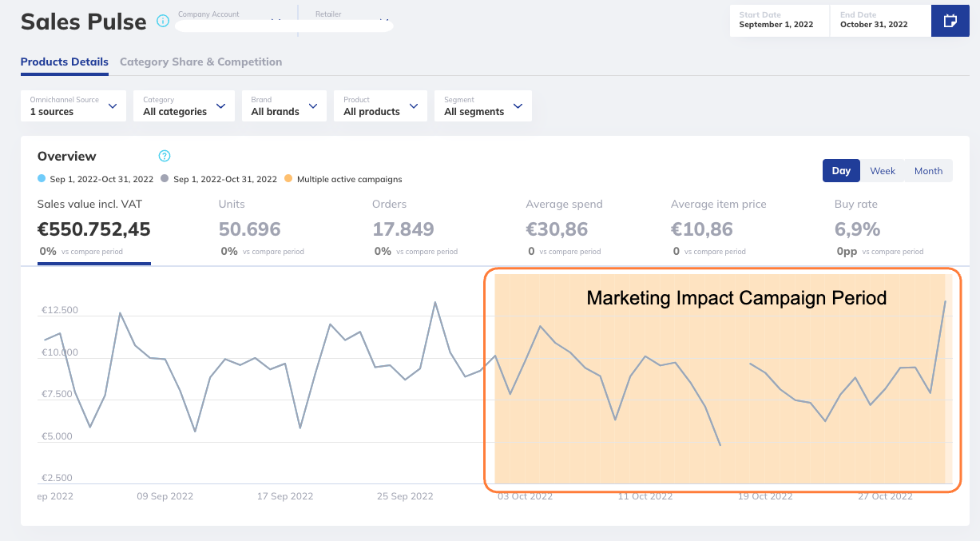
Task: Open the calendar date picker button
Action: tap(950, 21)
